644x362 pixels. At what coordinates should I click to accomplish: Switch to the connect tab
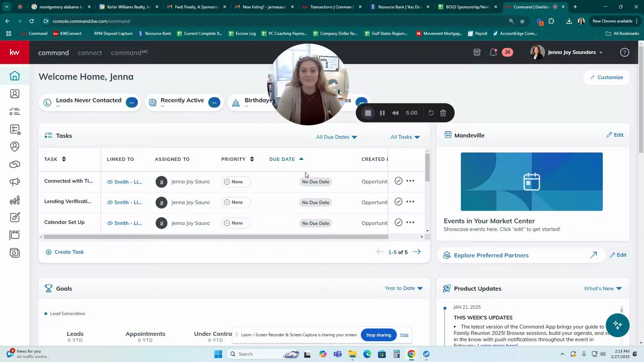(90, 53)
